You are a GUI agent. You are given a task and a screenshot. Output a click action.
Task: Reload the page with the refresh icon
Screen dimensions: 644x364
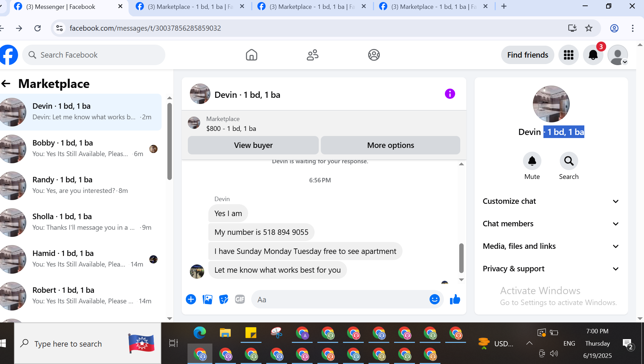click(x=38, y=28)
